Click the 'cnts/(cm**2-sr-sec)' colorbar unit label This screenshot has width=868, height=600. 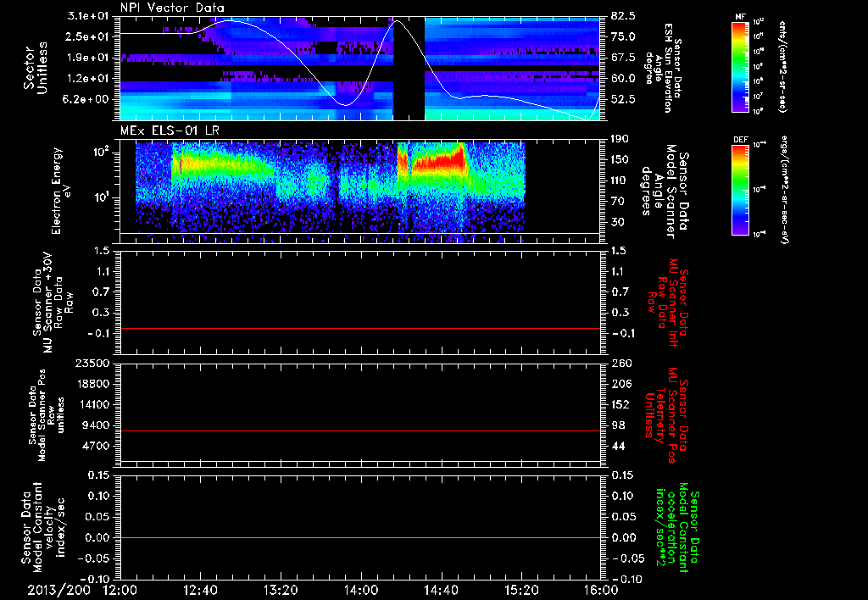point(782,66)
